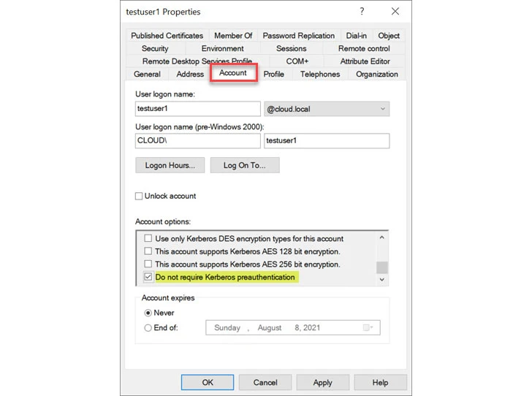
Task: Click the Help question mark icon in title bar
Action: pyautogui.click(x=361, y=12)
